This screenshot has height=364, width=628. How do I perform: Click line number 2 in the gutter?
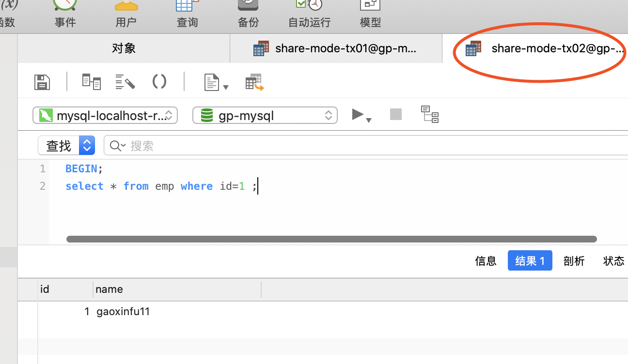point(43,186)
